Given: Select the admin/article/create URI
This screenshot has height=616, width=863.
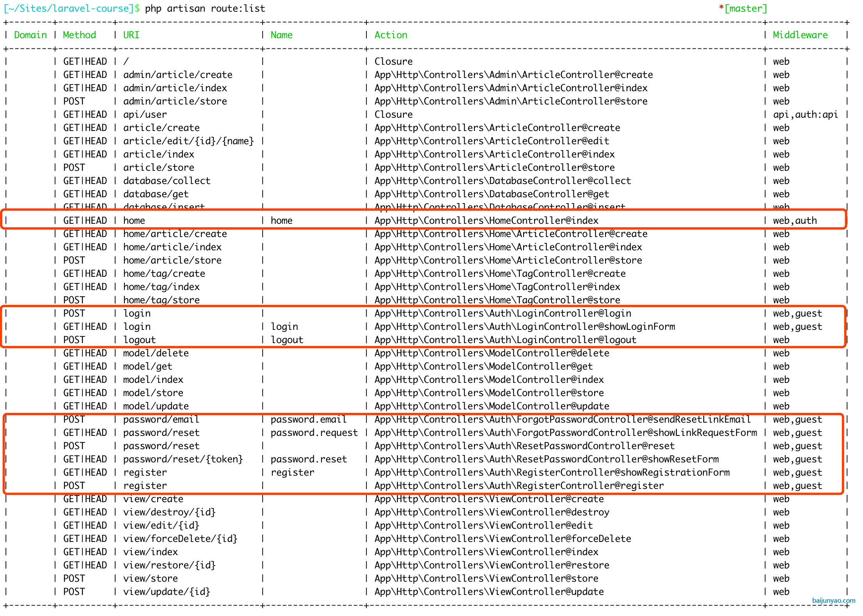Looking at the screenshot, I should [178, 75].
